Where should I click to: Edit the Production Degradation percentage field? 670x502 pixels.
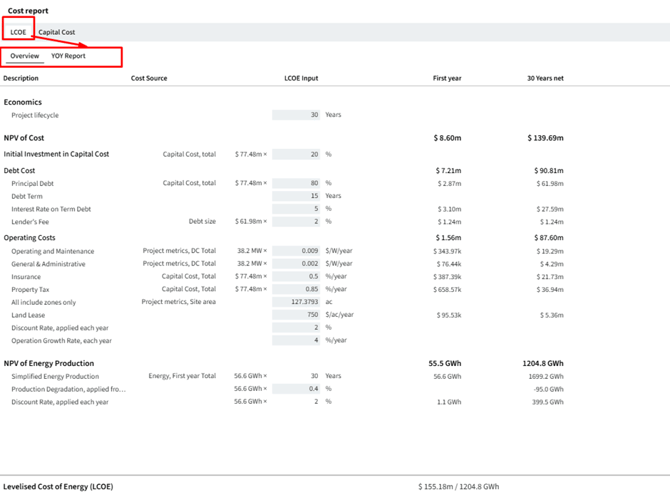point(296,389)
